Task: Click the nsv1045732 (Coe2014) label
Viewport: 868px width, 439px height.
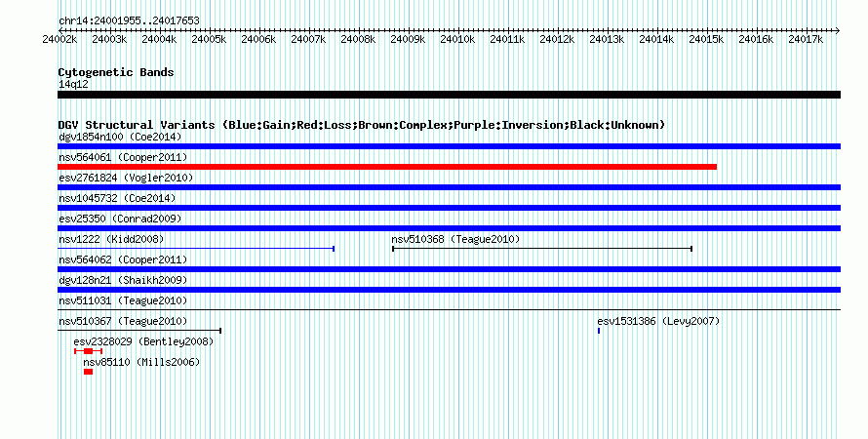Action: click(117, 198)
